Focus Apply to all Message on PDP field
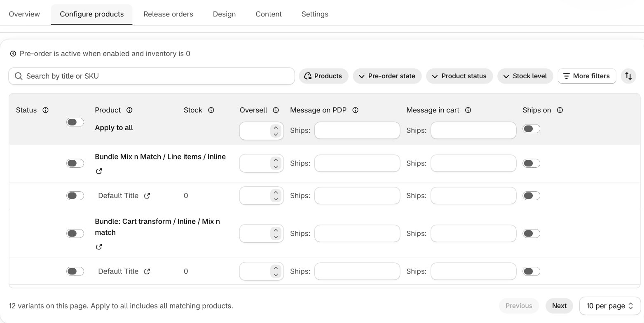The width and height of the screenshot is (644, 323). point(357,130)
